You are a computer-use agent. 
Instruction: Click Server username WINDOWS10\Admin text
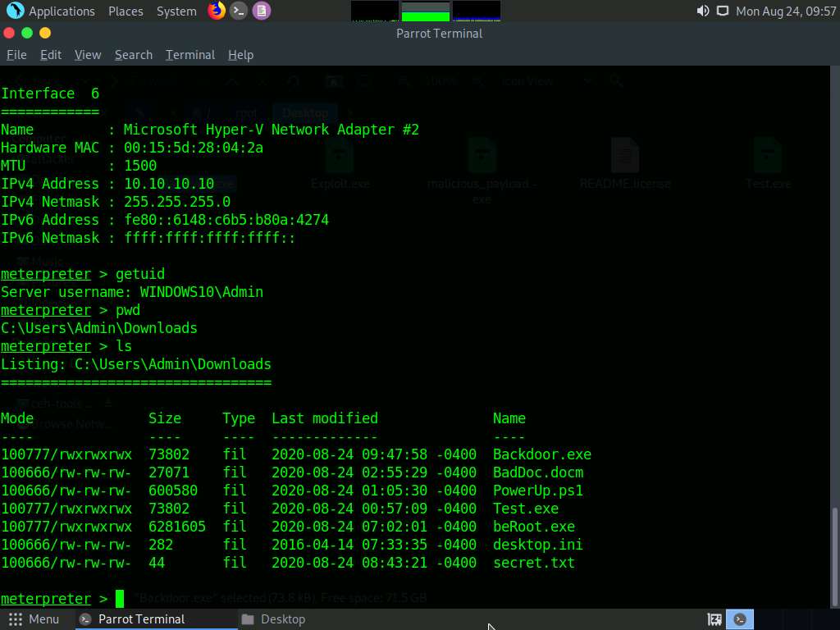tap(132, 292)
